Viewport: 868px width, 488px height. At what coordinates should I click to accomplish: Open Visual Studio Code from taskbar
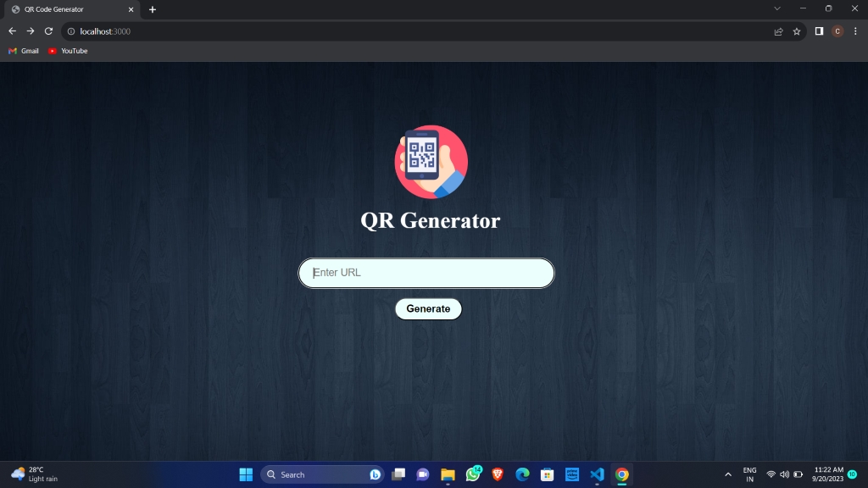click(598, 474)
